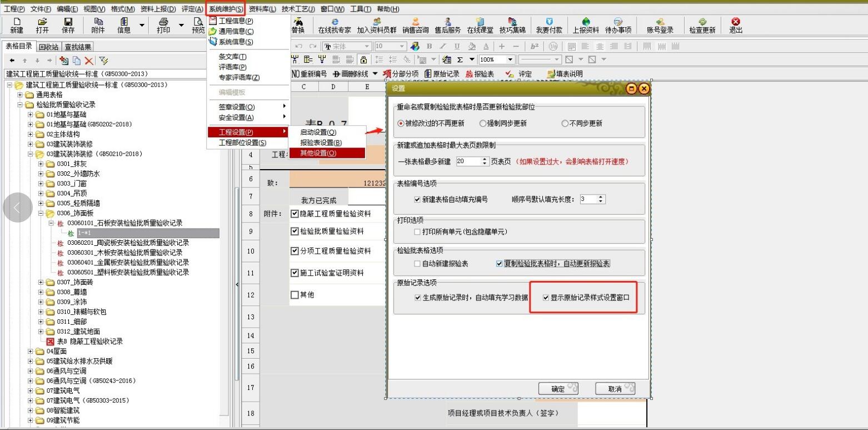Select the 强制同步更新 radio option
Image resolution: width=868 pixels, height=430 pixels.
pos(482,123)
